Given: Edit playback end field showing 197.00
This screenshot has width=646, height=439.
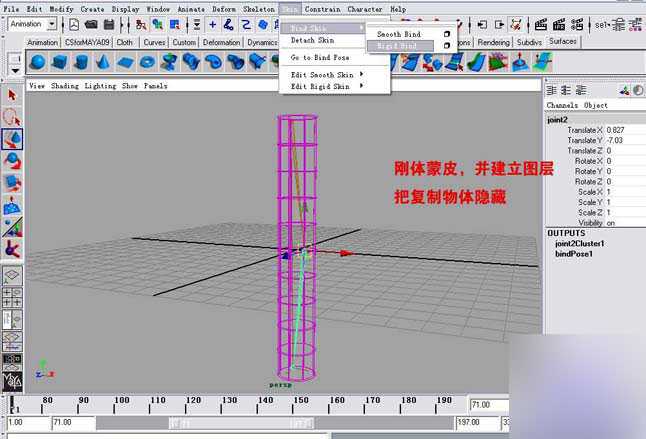Looking at the screenshot, I should pyautogui.click(x=477, y=423).
